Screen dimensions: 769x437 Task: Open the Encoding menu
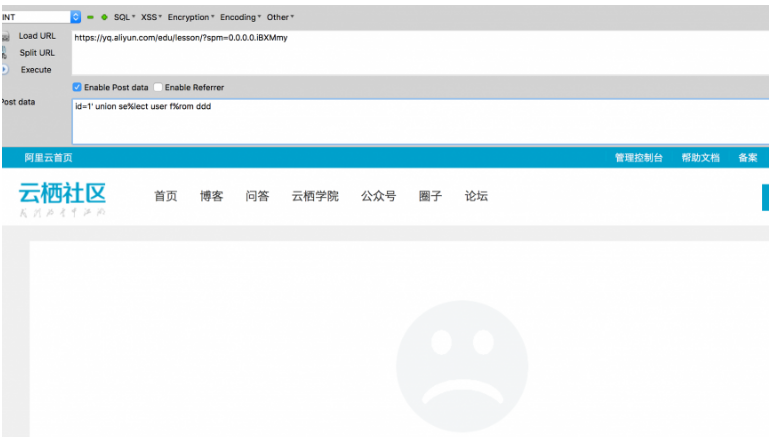(x=240, y=17)
